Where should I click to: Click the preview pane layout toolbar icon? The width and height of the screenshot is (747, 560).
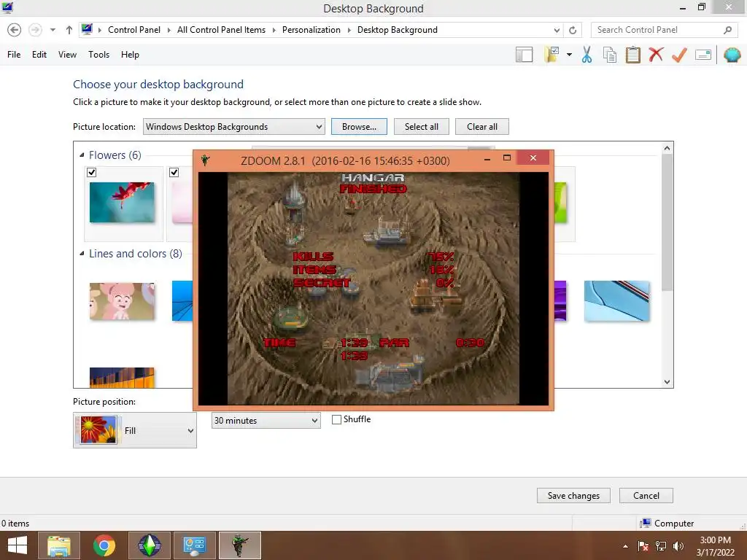tap(524, 55)
